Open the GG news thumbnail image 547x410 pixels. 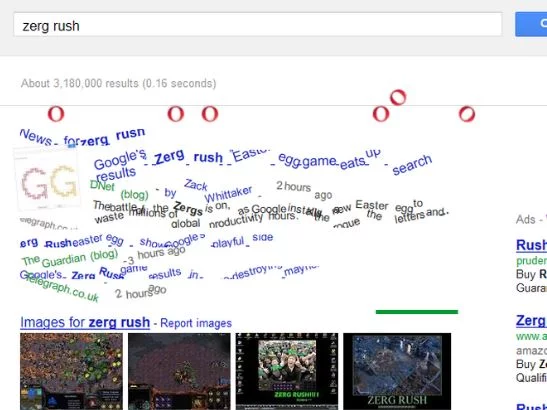pos(47,179)
